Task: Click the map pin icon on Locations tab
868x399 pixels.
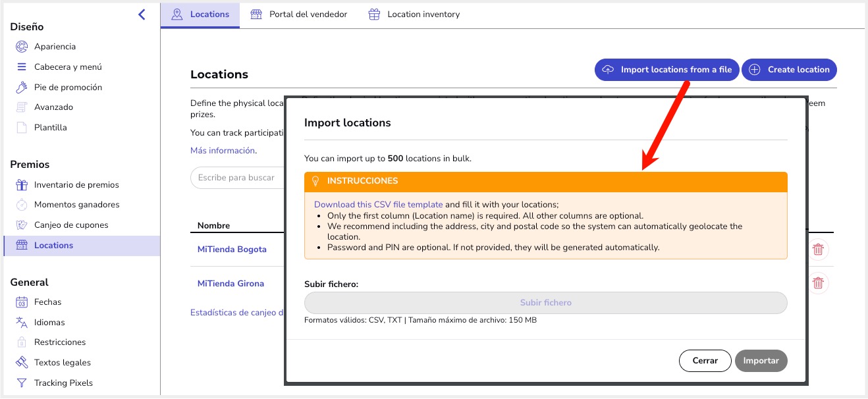Action: pos(176,14)
